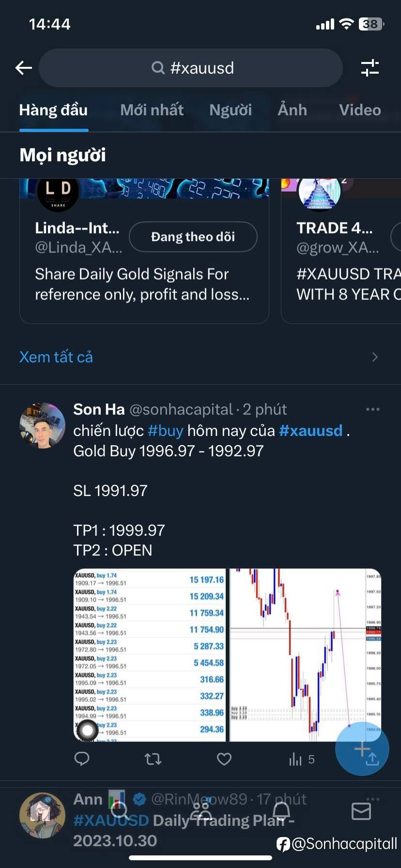Open the "Video" tab

(x=360, y=110)
